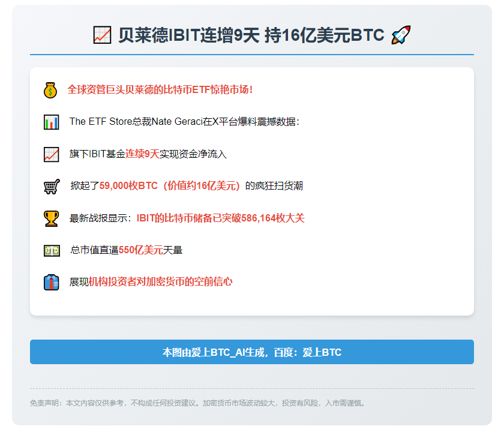Viewport: 504px width, 444px height.
Task: Click red text IBIT的比特币储备已突破586,164枚大关
Action: pyautogui.click(x=221, y=218)
